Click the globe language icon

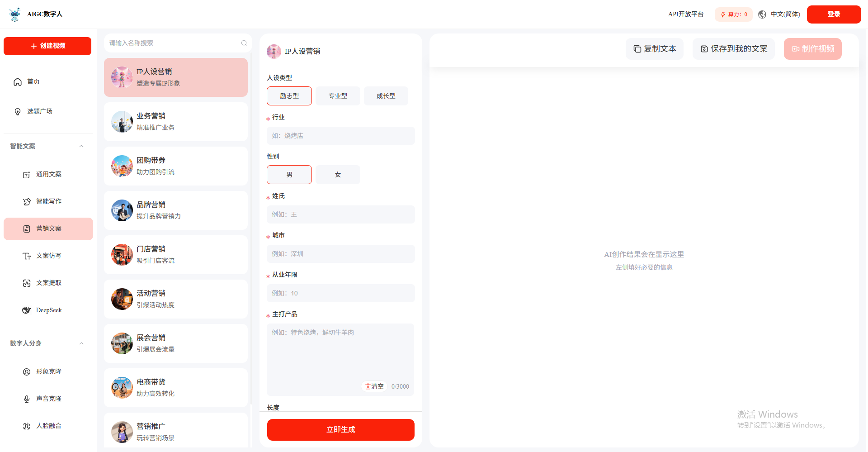pos(762,14)
